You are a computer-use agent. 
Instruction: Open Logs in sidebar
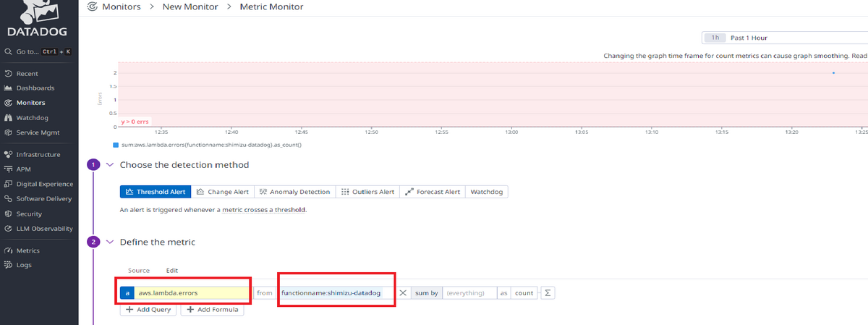[x=19, y=265]
